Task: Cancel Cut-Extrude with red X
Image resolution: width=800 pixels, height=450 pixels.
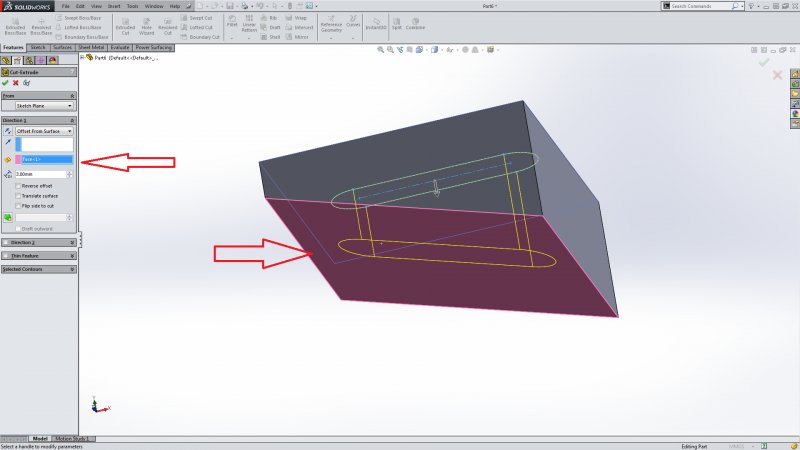Action: 16,83
